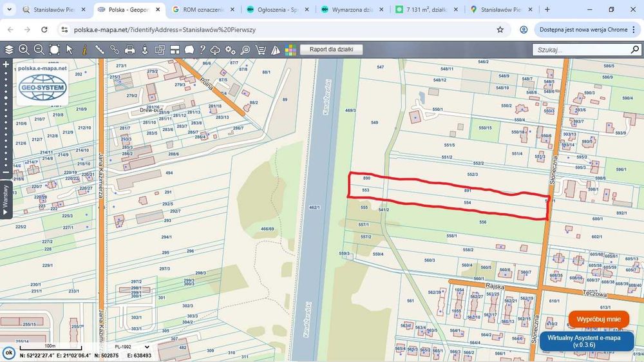644x362 pixels.
Task: Click parcel label 891 on map
Action: (468, 191)
